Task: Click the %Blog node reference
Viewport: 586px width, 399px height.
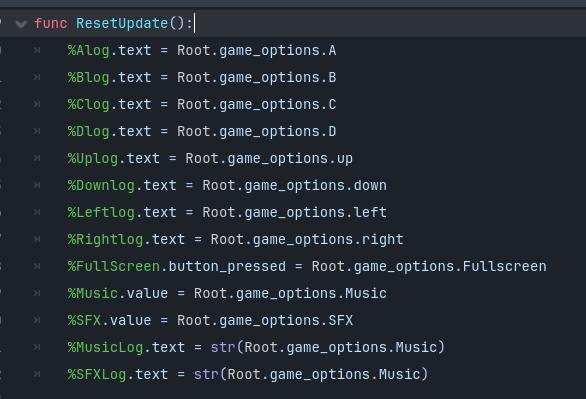Action: [89, 77]
